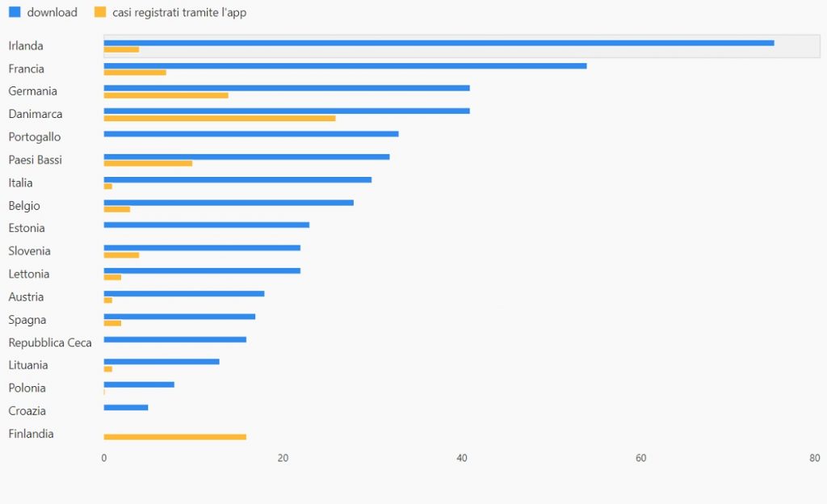Click Lituania's blue download bar

tap(162, 361)
